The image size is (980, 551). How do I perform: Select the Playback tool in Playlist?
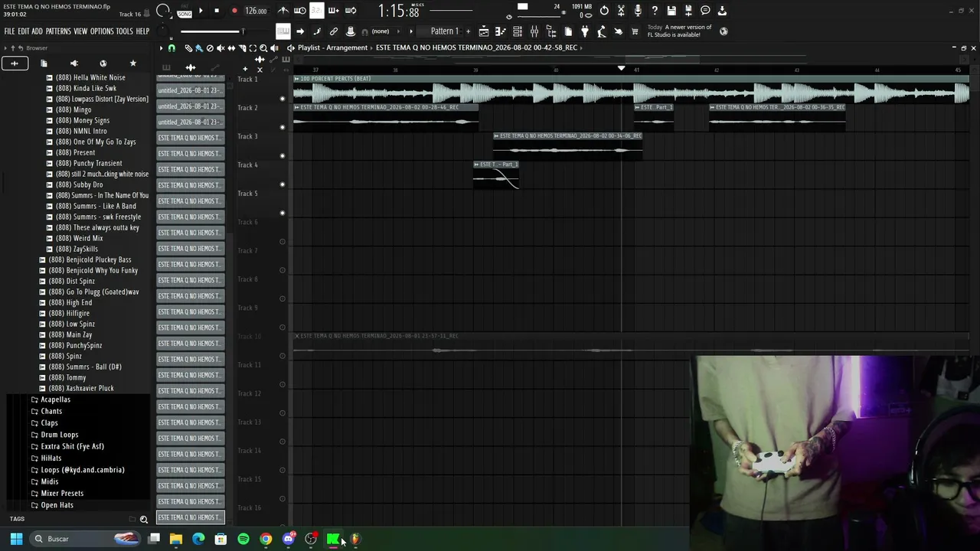point(274,47)
